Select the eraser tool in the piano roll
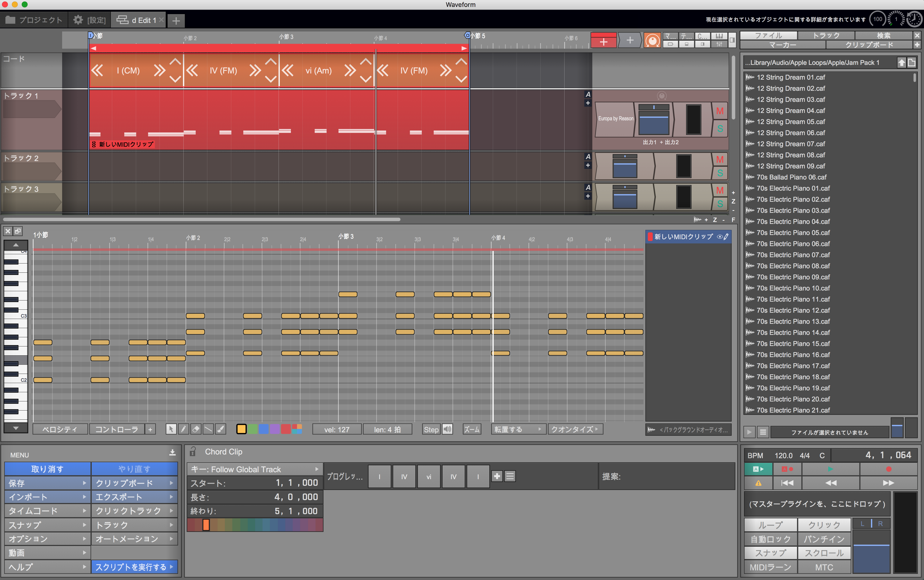 click(195, 429)
